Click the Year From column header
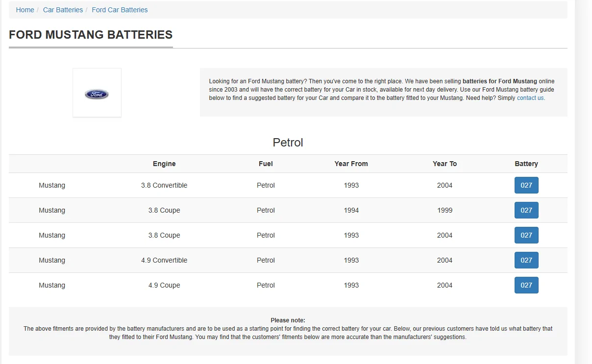 [x=351, y=164]
